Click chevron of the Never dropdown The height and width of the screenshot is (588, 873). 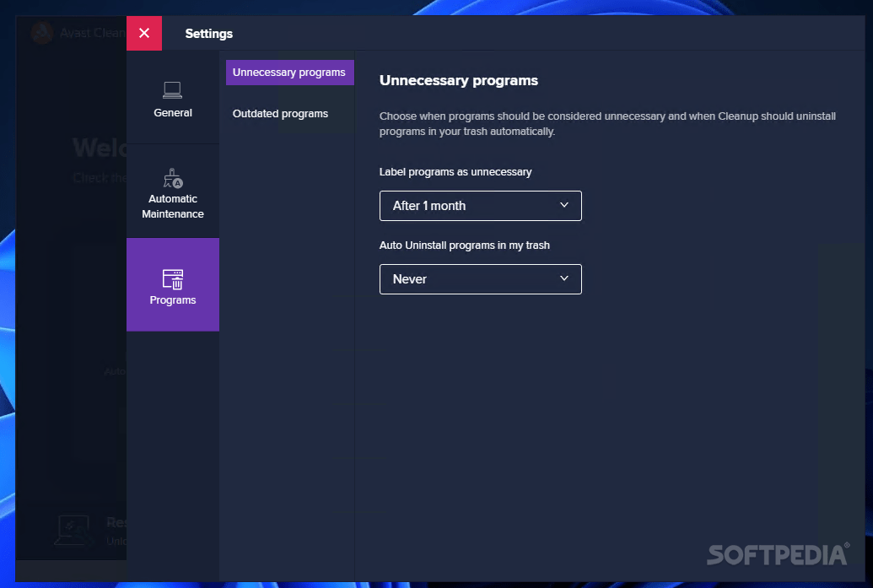pos(564,278)
